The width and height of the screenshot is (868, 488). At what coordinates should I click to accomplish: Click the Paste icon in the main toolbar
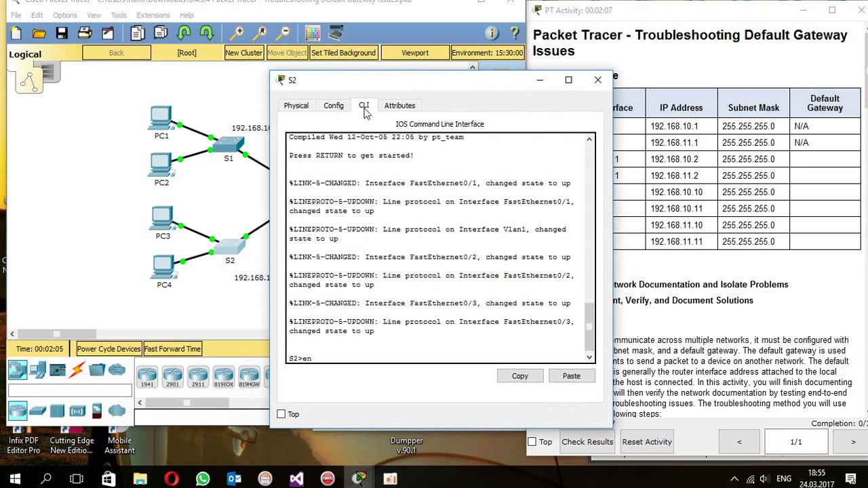point(161,33)
